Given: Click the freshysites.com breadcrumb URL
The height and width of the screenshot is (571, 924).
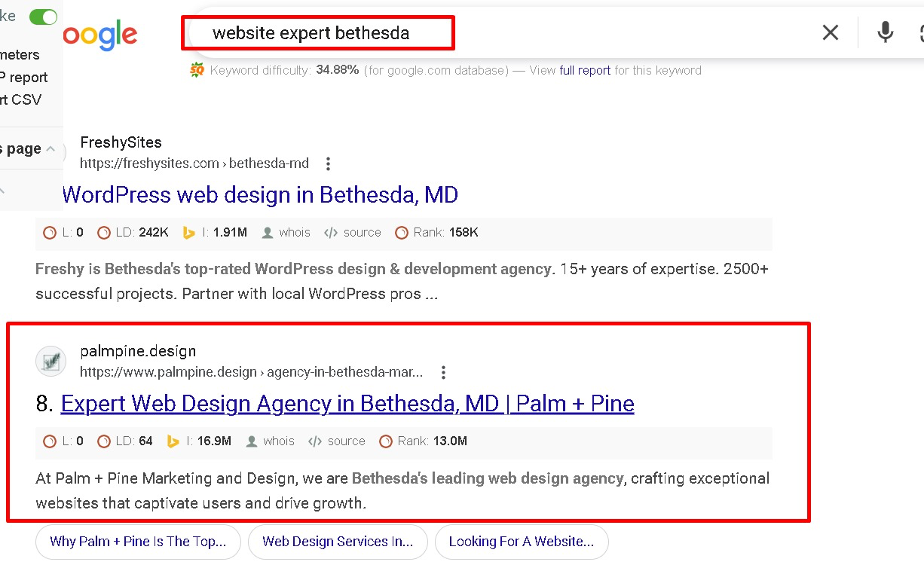Looking at the screenshot, I should tap(194, 163).
